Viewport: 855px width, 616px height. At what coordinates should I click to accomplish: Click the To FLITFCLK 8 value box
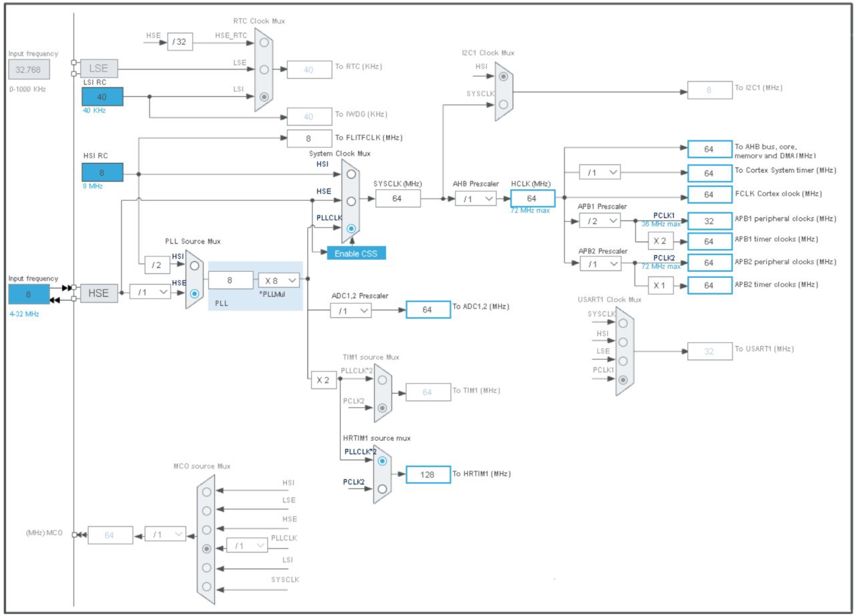tap(309, 138)
